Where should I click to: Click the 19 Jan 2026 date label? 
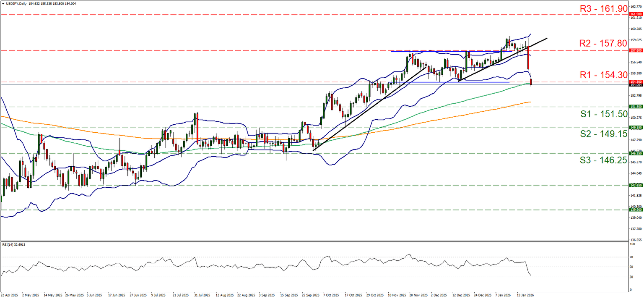click(525, 295)
